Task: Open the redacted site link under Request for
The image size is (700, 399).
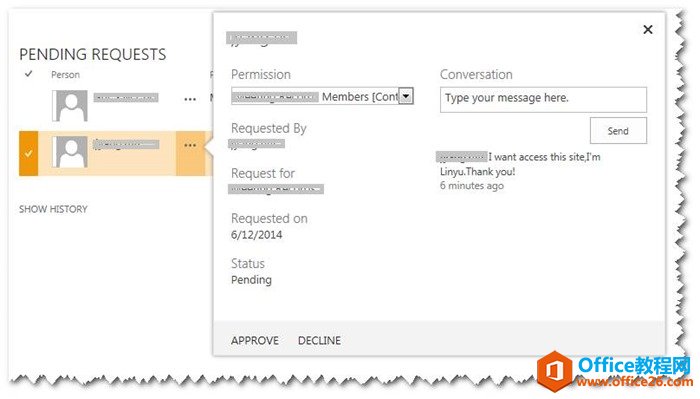Action: [x=276, y=189]
